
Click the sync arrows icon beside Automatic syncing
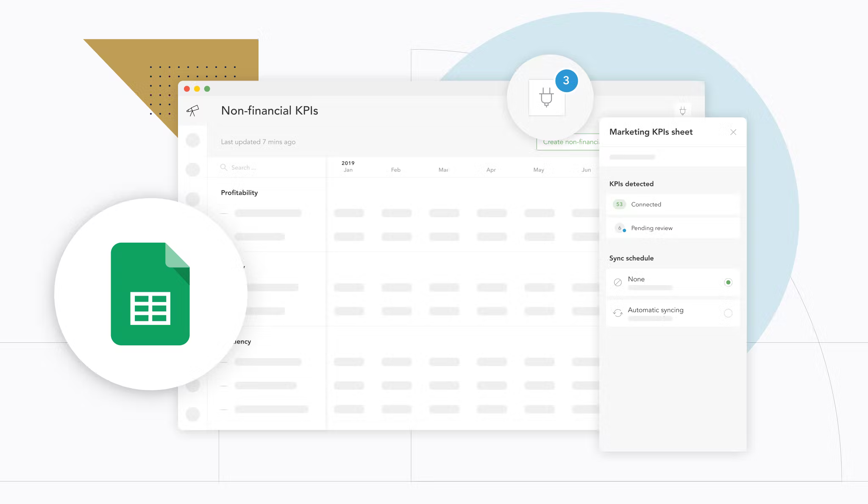[618, 313]
